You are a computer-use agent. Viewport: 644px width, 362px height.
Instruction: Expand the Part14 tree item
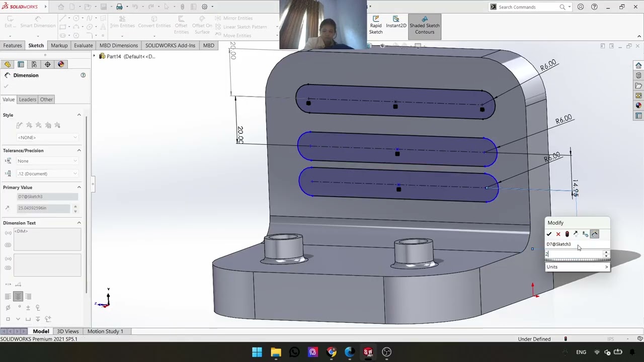pos(94,56)
